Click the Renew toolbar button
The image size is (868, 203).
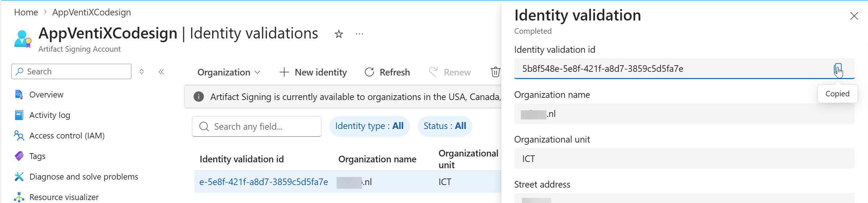click(x=450, y=72)
